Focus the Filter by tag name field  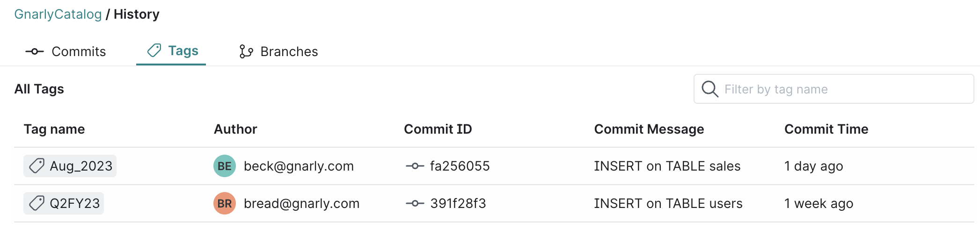coord(842,89)
